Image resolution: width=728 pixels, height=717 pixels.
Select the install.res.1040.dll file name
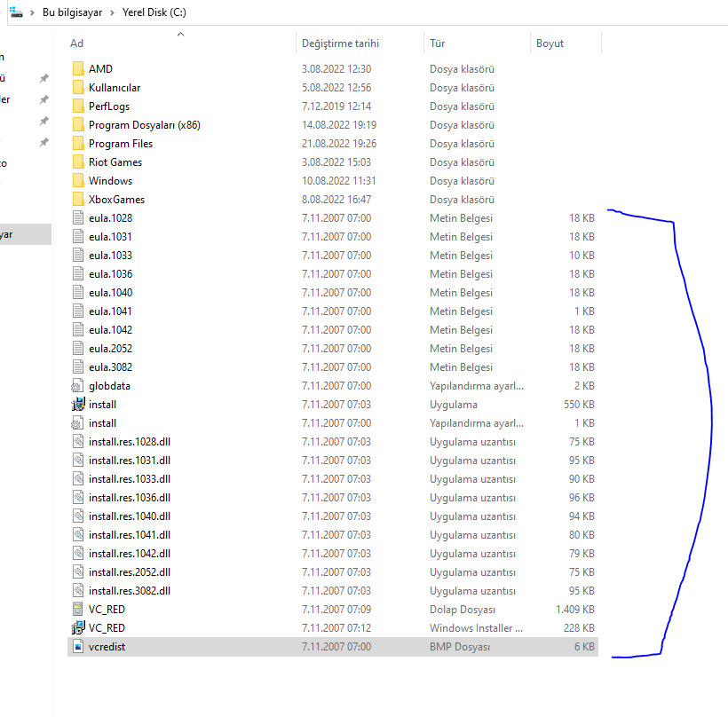point(130,516)
